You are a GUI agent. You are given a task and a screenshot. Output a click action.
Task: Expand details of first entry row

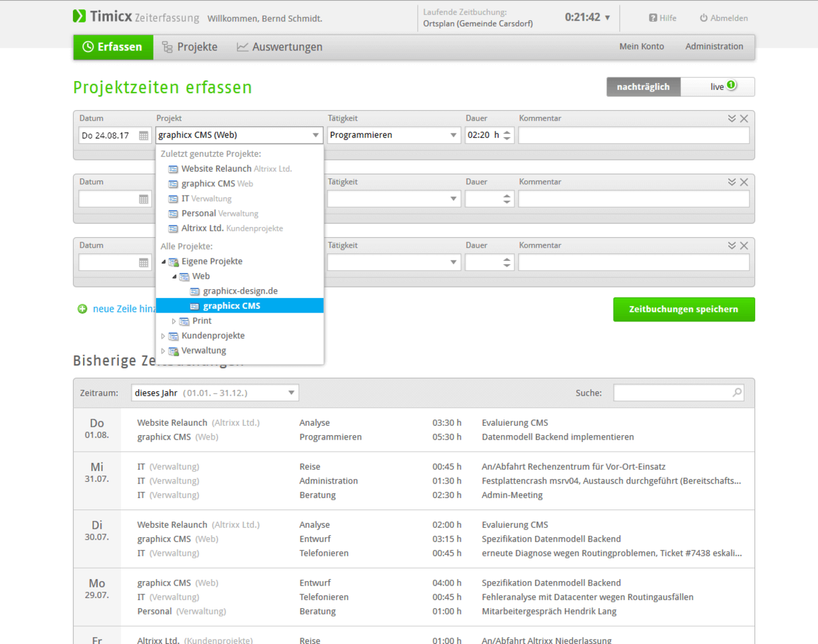click(731, 119)
